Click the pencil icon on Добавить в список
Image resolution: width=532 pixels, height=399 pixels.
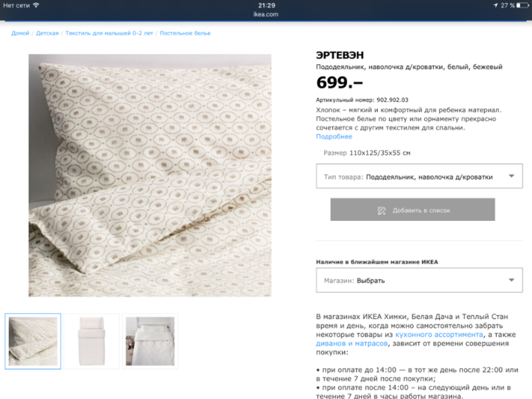[381, 211]
